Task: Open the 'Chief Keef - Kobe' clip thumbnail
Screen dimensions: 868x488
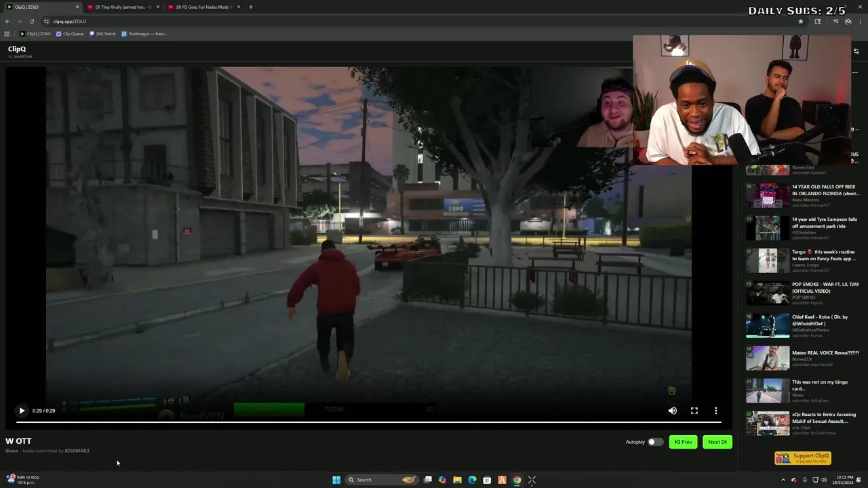Action: (x=768, y=325)
